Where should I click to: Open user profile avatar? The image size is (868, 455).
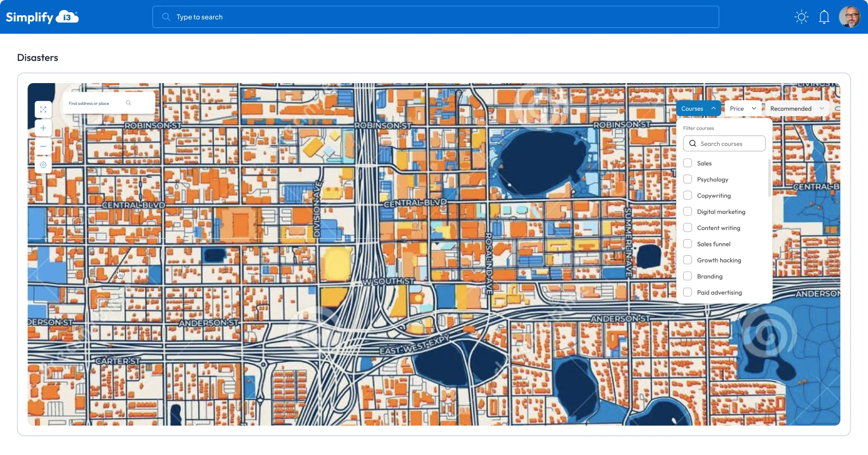point(849,17)
